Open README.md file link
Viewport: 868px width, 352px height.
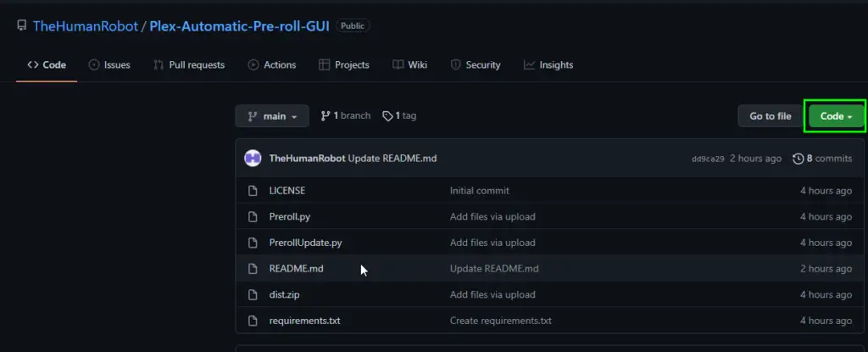[296, 269]
